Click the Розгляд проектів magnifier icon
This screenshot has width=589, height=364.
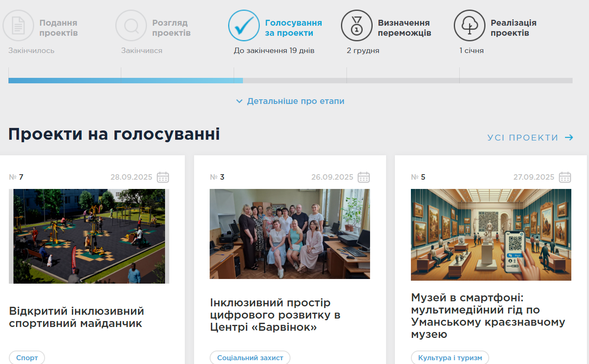131,25
